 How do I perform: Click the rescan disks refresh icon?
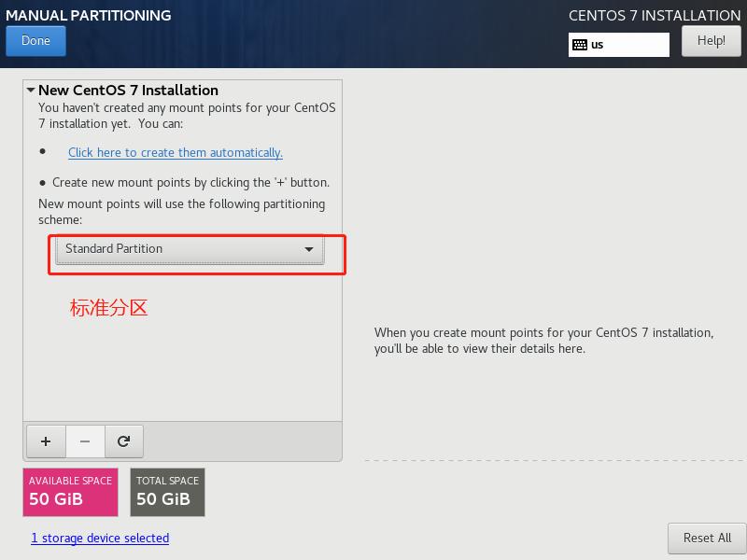(x=124, y=441)
